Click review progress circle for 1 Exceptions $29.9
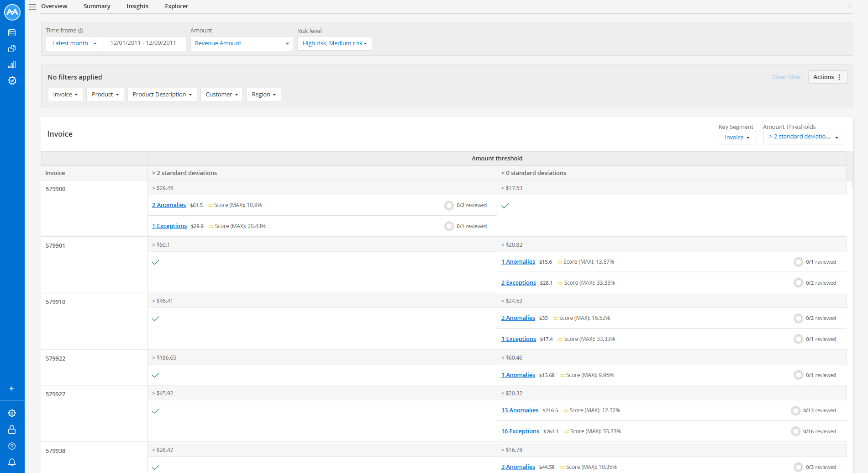 pyautogui.click(x=449, y=226)
